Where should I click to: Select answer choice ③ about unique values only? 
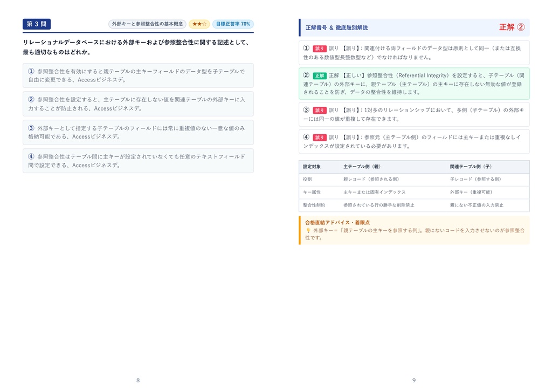[x=138, y=133]
